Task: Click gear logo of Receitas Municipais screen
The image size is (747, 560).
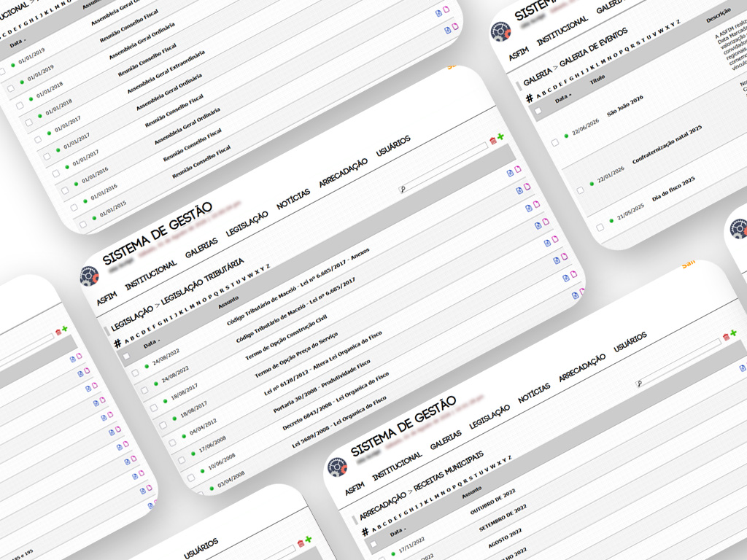Action: (337, 467)
